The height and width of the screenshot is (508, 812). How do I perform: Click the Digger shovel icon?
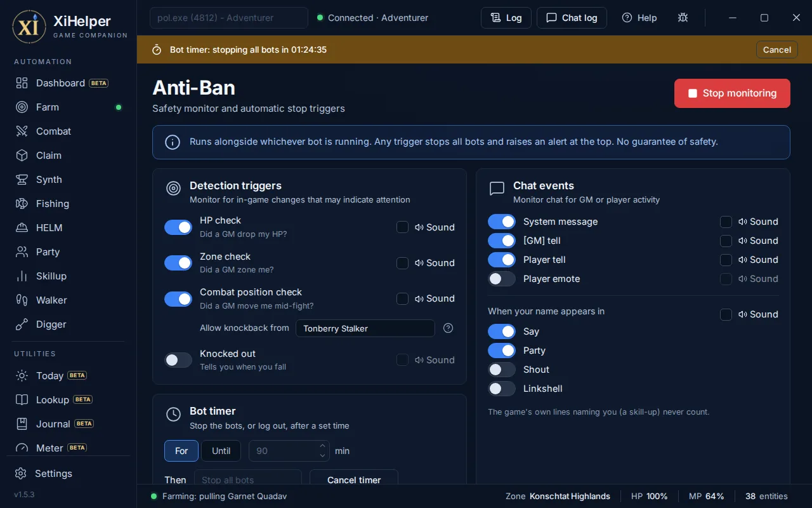pyautogui.click(x=22, y=324)
